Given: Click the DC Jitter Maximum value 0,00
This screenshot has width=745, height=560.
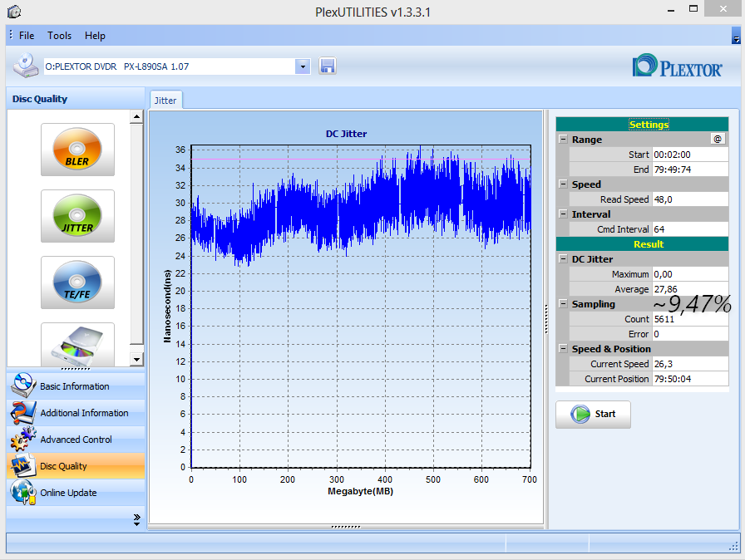Looking at the screenshot, I should (690, 274).
